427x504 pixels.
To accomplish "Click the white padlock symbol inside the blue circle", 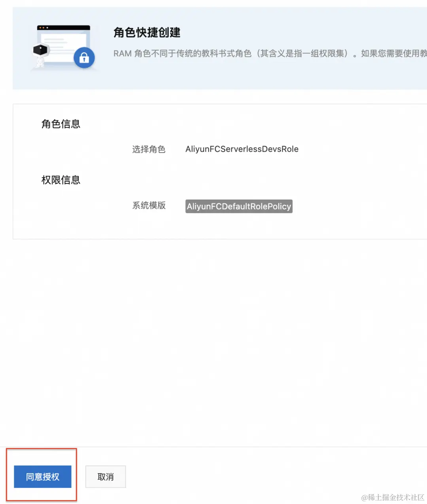I will tap(84, 58).
